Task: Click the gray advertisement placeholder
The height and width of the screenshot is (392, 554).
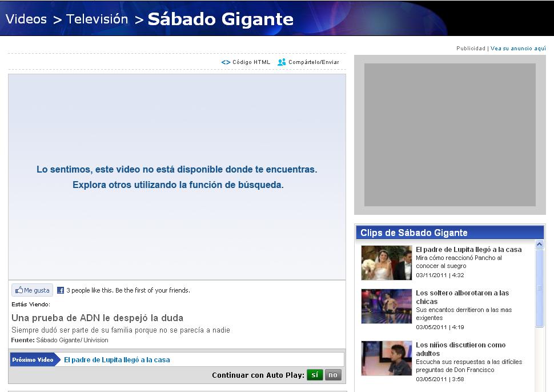Action: pyautogui.click(x=450, y=135)
